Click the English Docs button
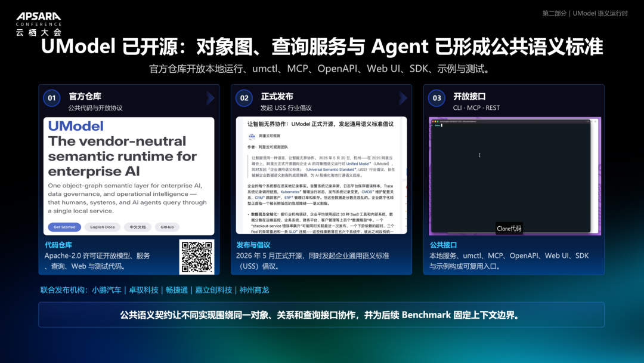The height and width of the screenshot is (363, 644). click(103, 227)
